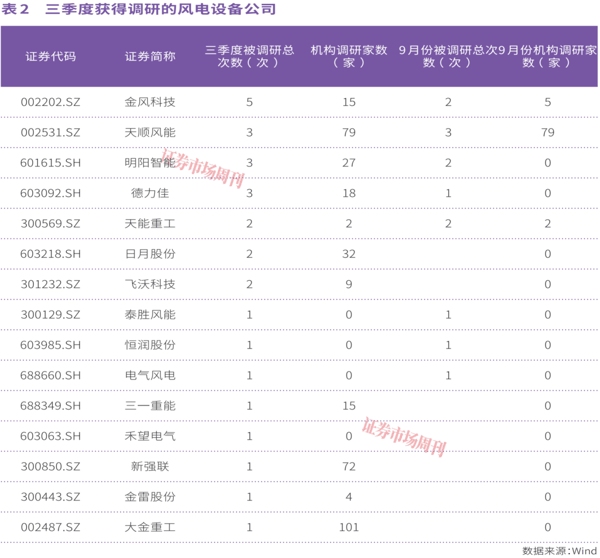Select stock code 603063.SH
600x558 pixels.
click(51, 436)
